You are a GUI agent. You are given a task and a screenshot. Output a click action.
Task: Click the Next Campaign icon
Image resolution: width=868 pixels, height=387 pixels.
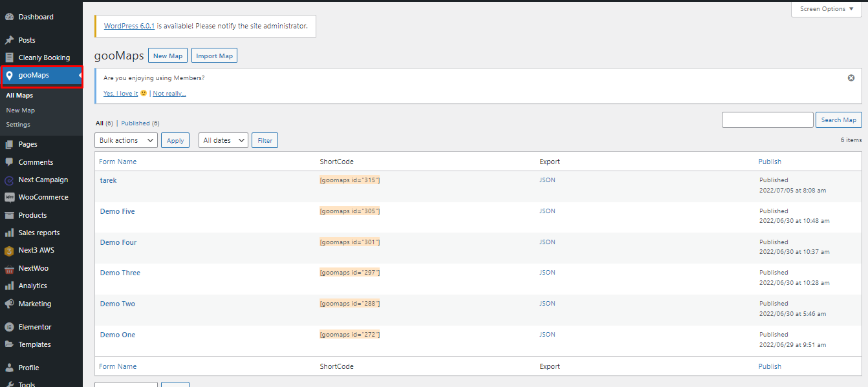9,180
